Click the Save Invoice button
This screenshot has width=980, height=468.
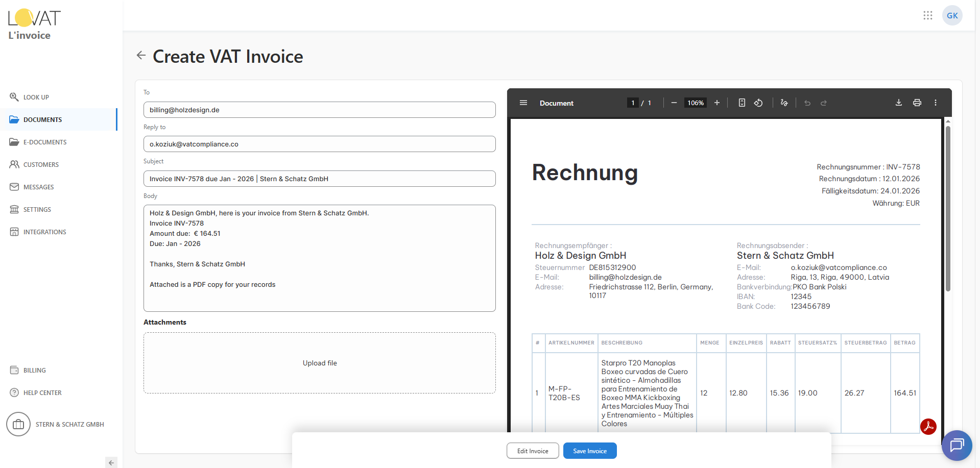tap(589, 451)
